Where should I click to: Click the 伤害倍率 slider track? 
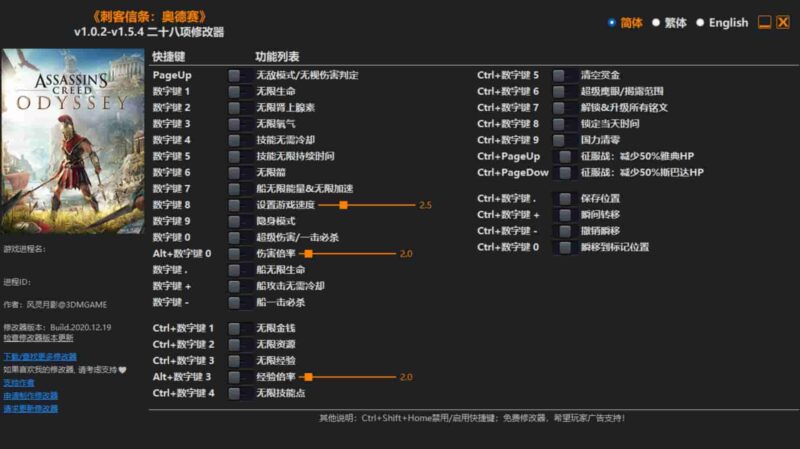(x=347, y=254)
